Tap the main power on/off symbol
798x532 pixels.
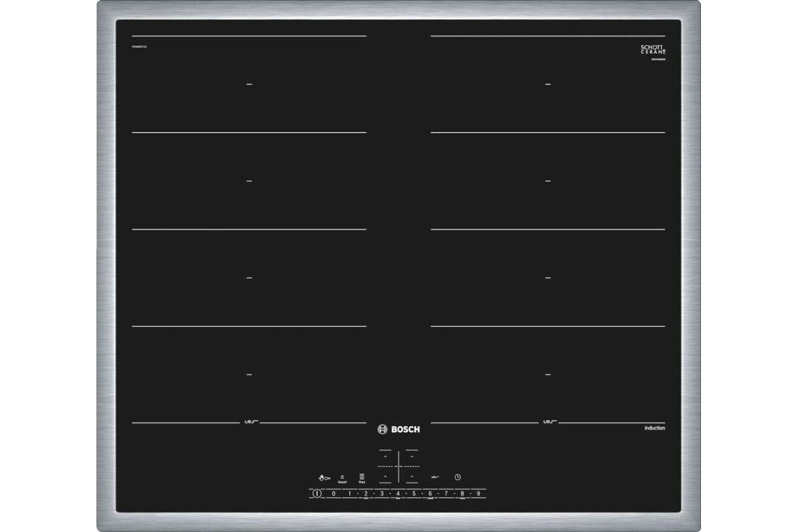[x=317, y=493]
